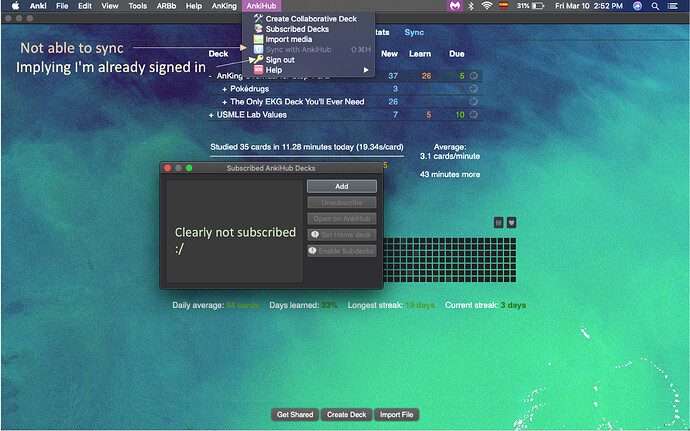
Task: Open the AnKing menu in the menu bar
Action: point(224,6)
